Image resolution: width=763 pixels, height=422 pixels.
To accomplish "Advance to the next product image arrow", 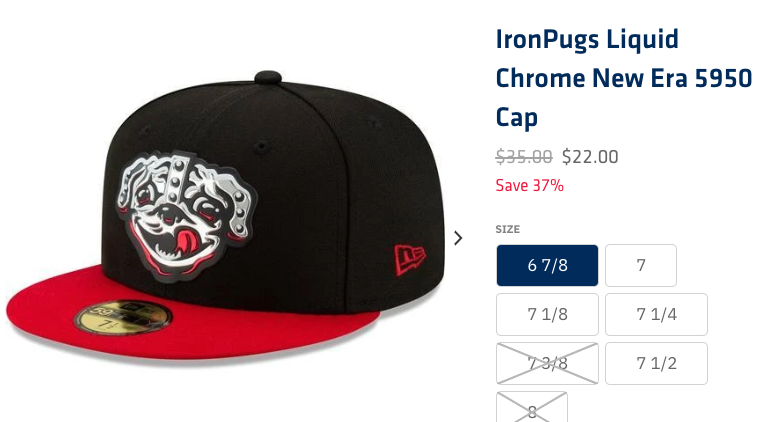I will point(458,238).
